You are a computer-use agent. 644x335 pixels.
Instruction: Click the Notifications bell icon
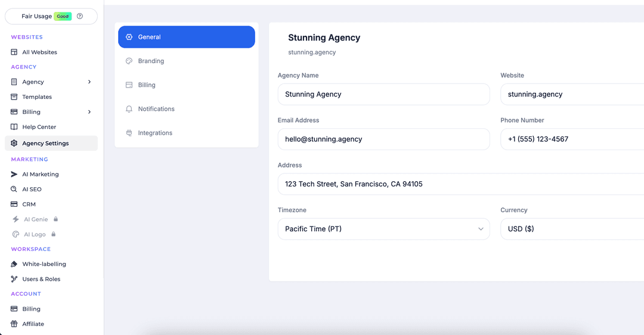tap(129, 109)
